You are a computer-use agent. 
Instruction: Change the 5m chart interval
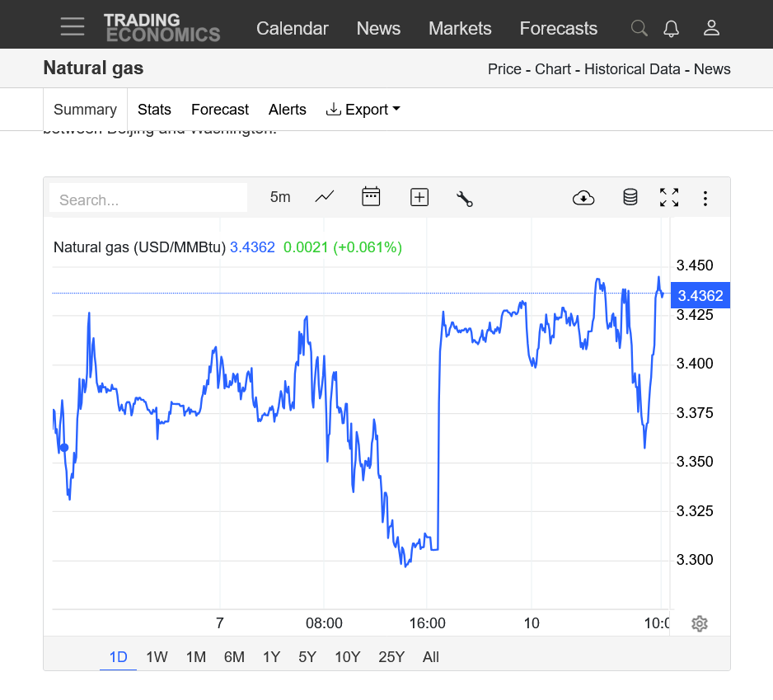tap(280, 197)
